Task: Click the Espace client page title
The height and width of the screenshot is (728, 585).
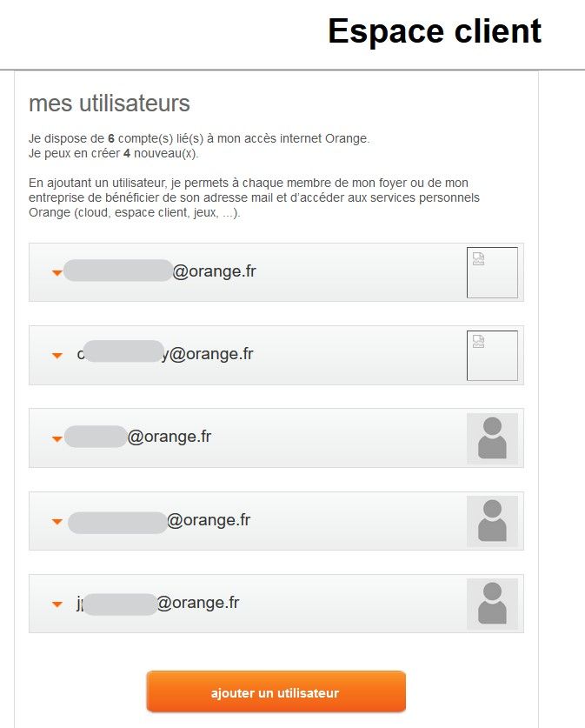Action: (x=433, y=31)
